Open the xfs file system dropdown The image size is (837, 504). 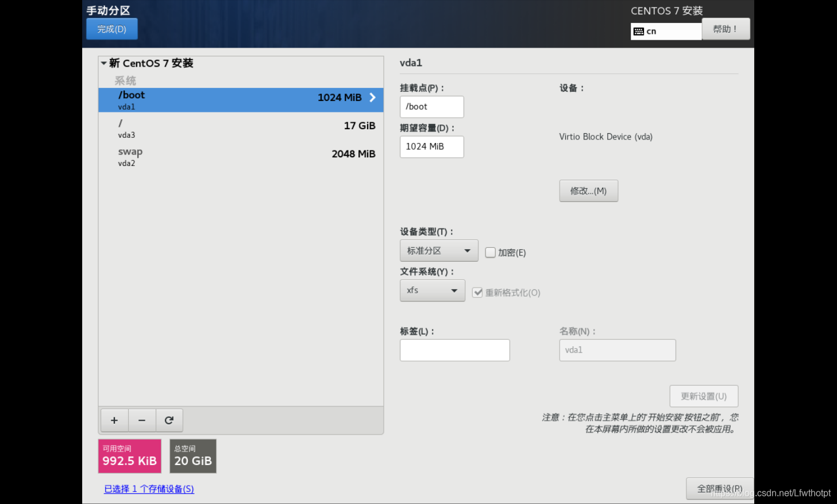click(433, 290)
